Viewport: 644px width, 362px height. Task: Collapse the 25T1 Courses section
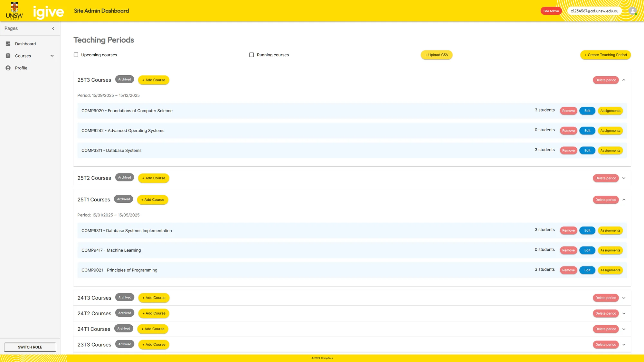[x=624, y=200]
